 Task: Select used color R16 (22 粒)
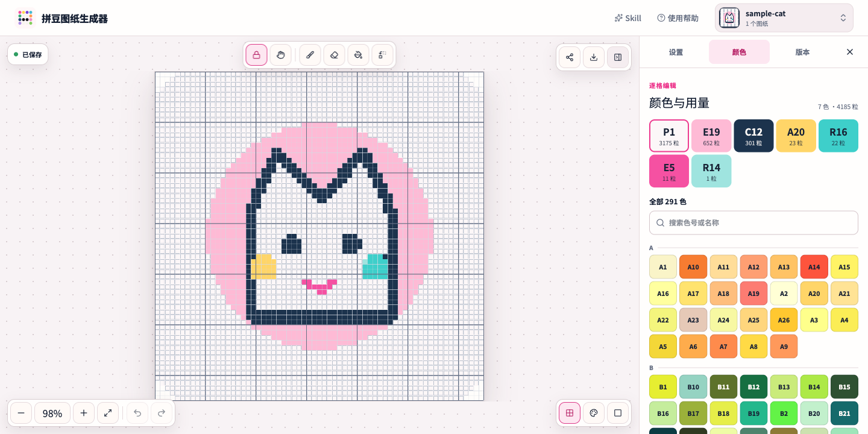838,136
